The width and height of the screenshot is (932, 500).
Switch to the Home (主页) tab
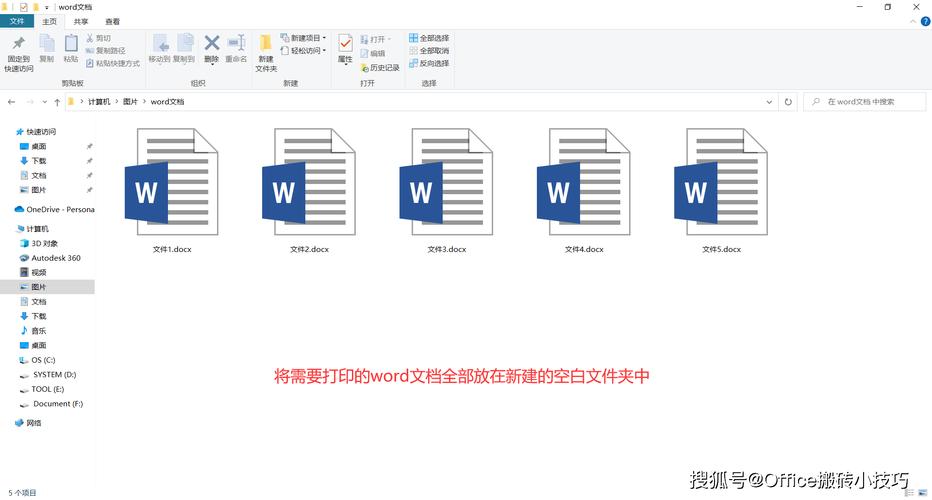49,21
